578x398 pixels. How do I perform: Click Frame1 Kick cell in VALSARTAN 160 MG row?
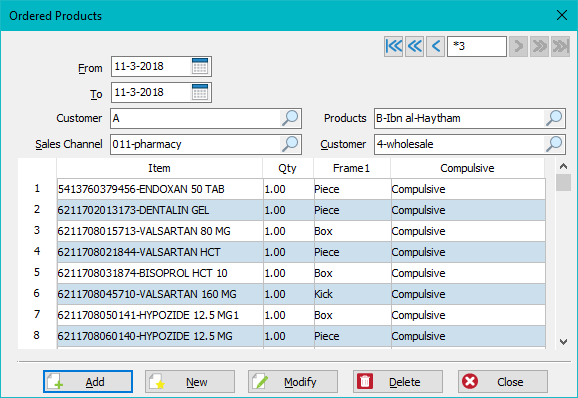point(352,294)
